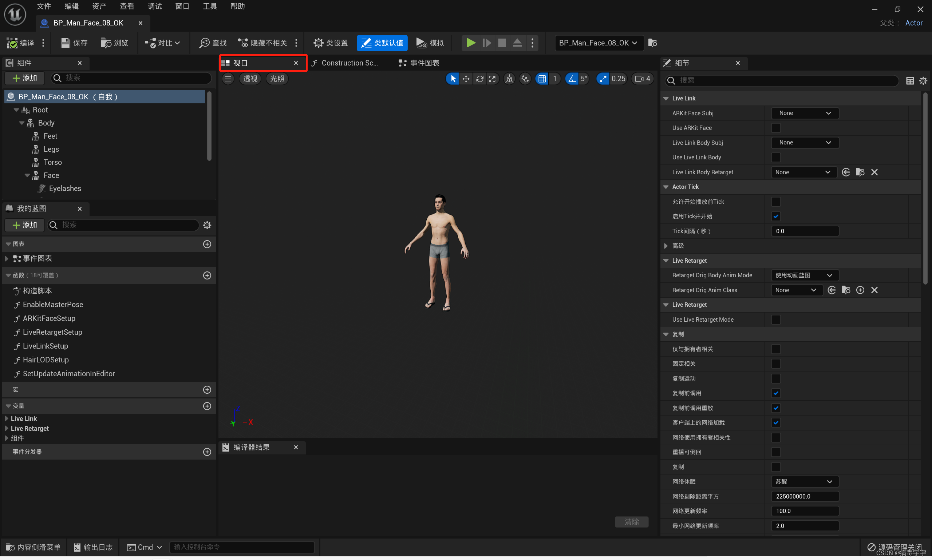Click the console command input field

pos(242,547)
